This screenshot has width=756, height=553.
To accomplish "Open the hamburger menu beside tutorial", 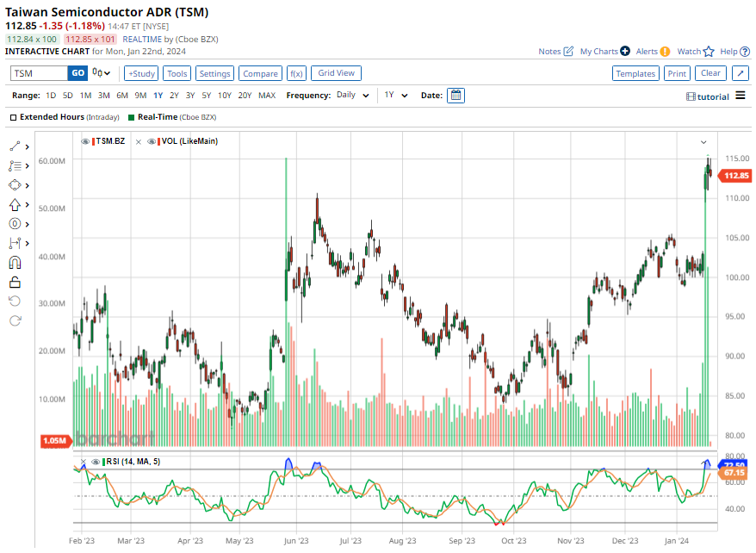I will (741, 96).
